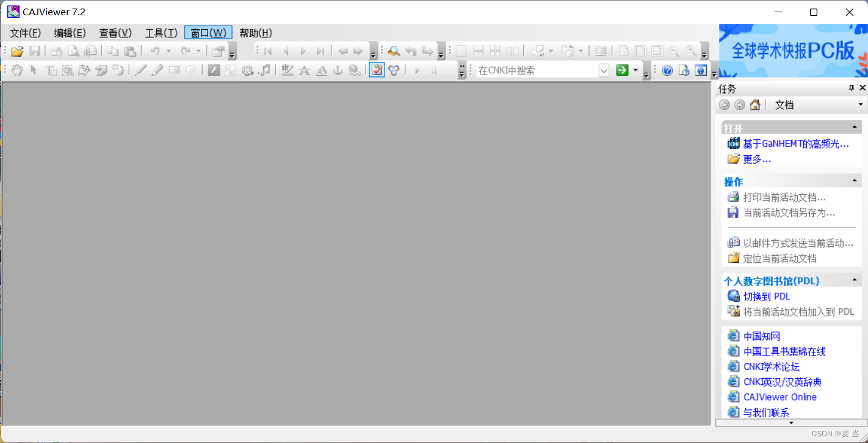
Task: Click the music note audio icon
Action: pyautogui.click(x=264, y=70)
